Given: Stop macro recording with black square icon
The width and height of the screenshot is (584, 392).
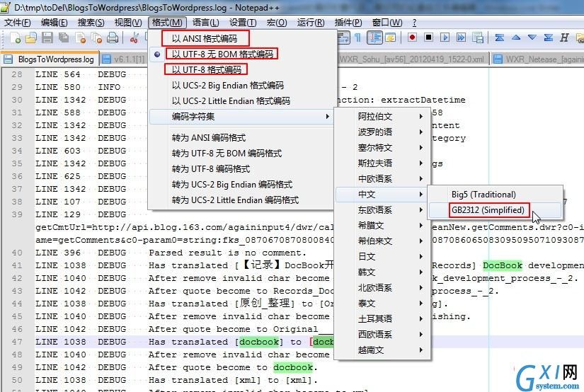Looking at the screenshot, I should tap(428, 38).
